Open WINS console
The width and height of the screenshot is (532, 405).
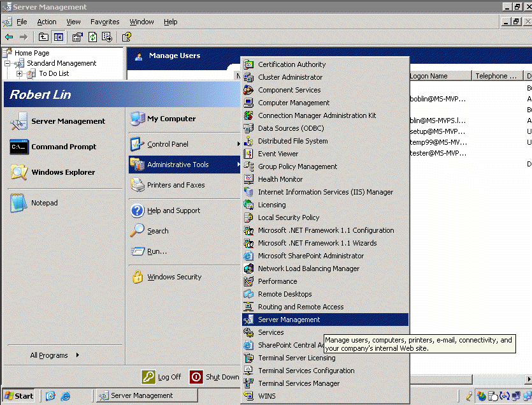325,396
